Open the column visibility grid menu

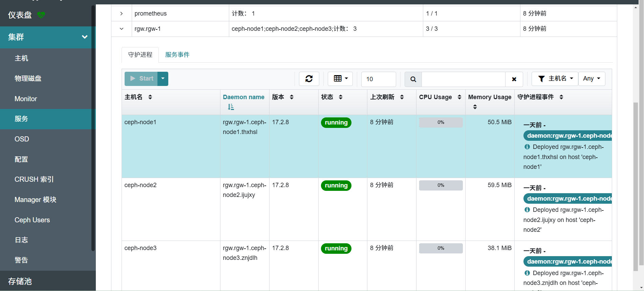point(340,79)
